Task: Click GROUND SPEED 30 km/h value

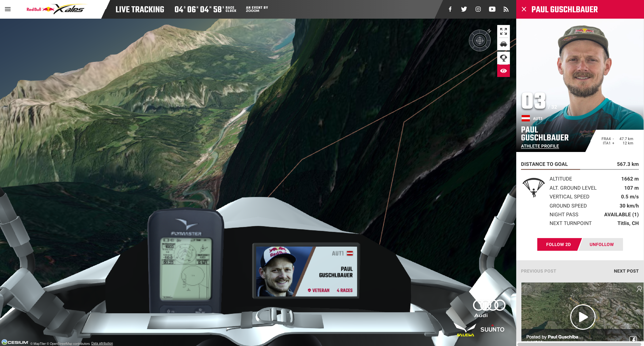Action: (x=629, y=206)
